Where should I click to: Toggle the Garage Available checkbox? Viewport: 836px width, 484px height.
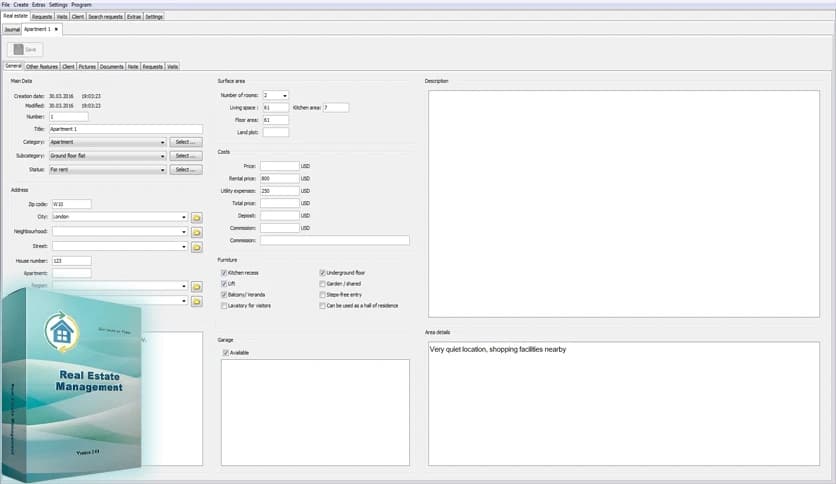click(226, 352)
